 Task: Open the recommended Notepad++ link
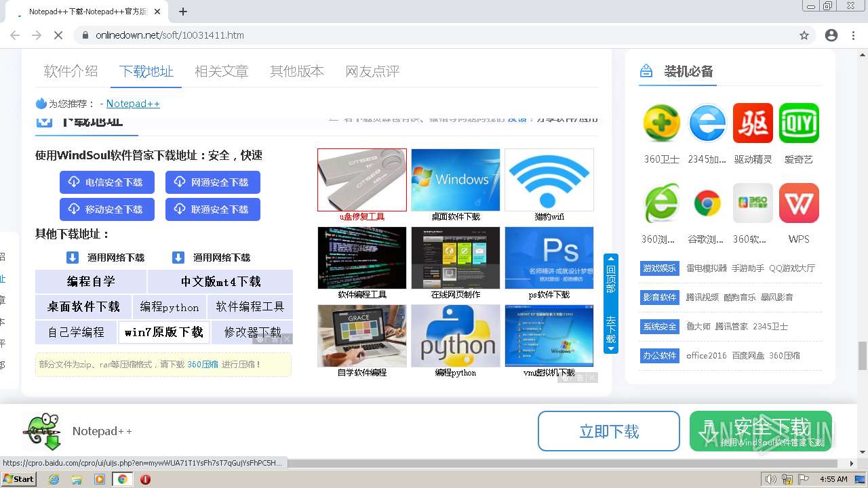click(133, 104)
